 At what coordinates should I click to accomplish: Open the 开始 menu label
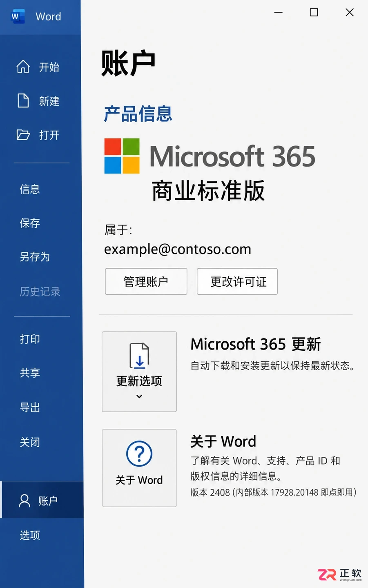click(49, 67)
